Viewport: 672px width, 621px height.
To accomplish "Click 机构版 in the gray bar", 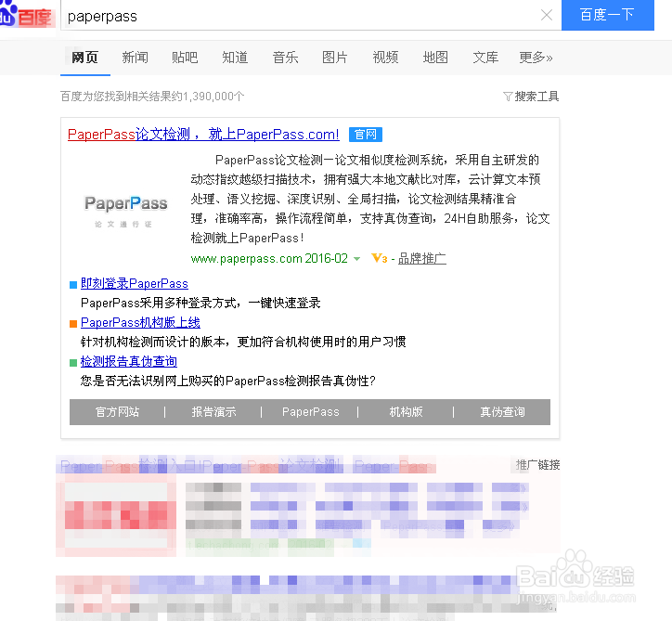I will pyautogui.click(x=406, y=412).
